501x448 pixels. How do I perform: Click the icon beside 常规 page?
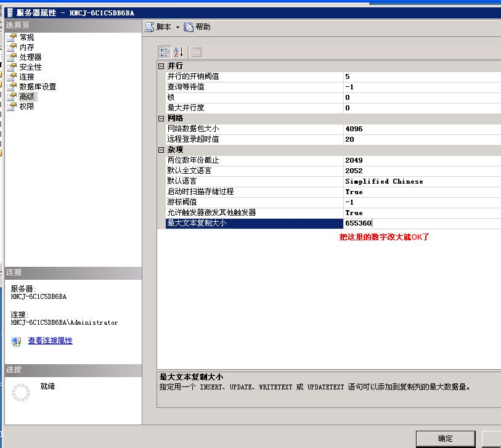(x=11, y=38)
